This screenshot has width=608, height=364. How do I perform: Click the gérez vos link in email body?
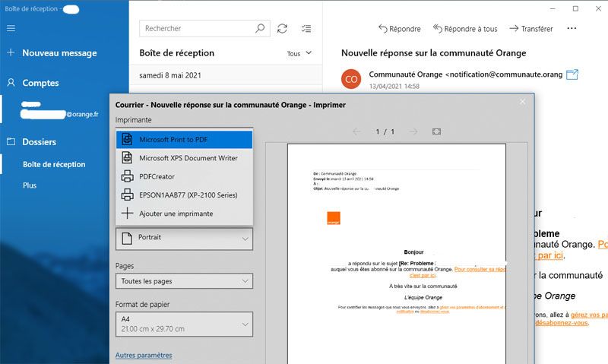589,315
